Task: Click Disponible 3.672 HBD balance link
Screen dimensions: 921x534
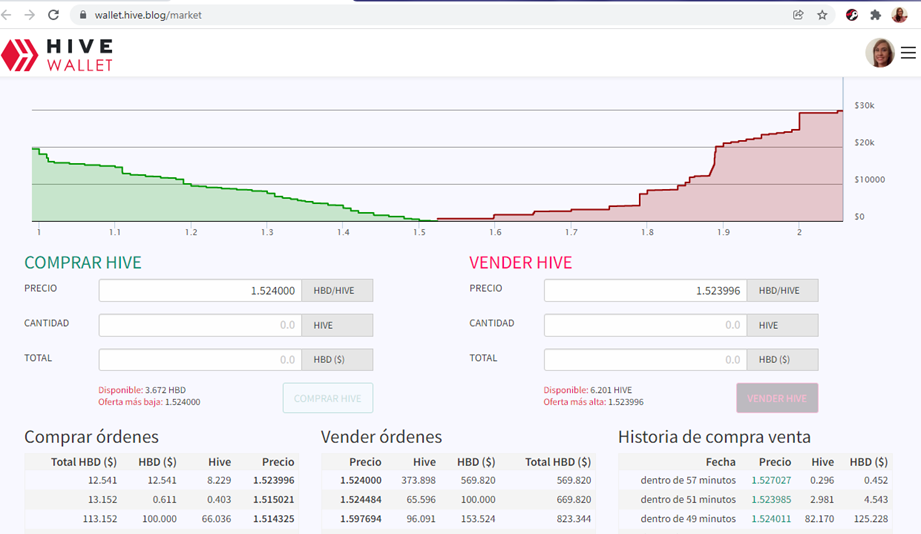Action: point(142,390)
